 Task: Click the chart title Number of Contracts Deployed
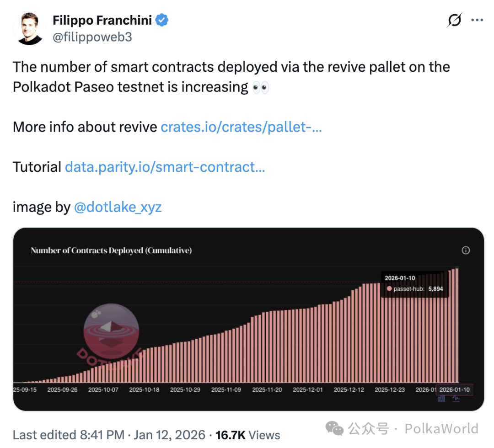point(111,251)
